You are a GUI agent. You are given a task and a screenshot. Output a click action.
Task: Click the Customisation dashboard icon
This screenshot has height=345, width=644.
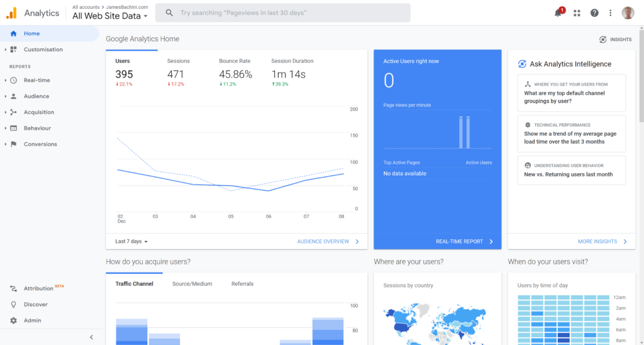click(14, 49)
